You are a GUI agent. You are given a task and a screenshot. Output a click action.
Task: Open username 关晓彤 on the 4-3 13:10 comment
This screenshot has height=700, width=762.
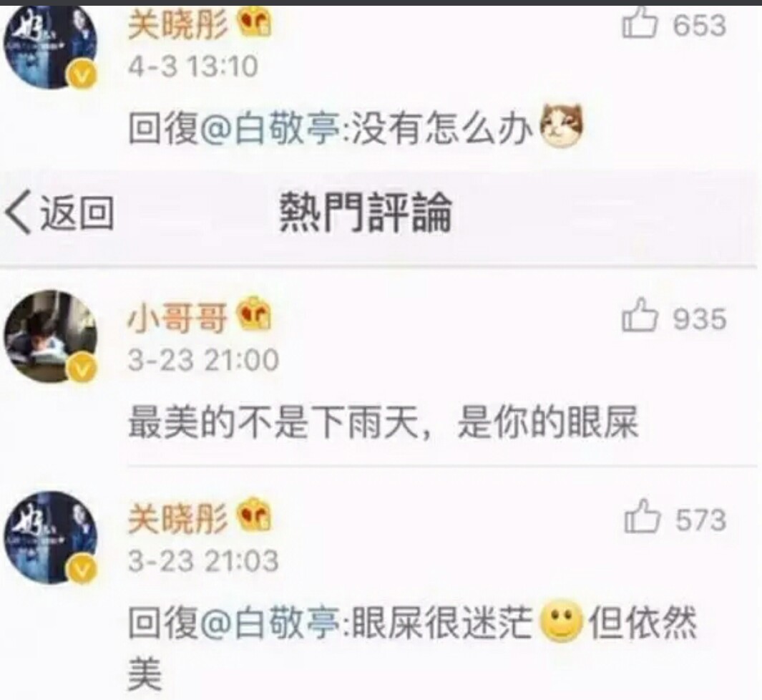pos(177,24)
